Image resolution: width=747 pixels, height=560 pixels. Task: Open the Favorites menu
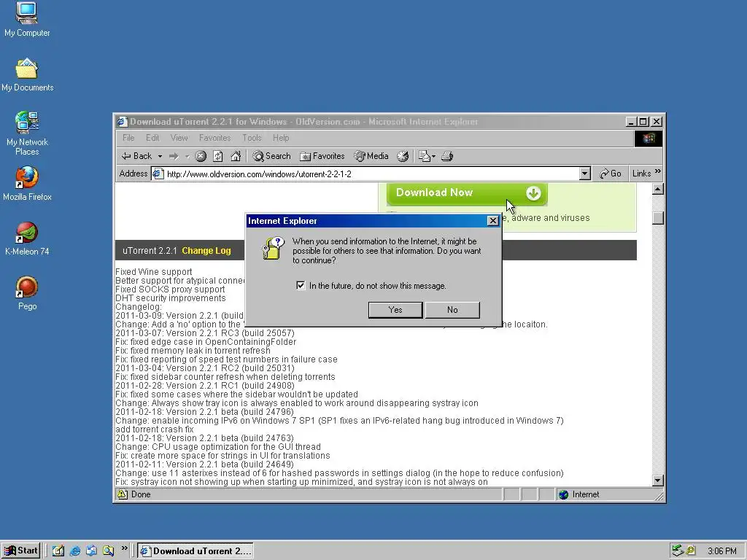tap(215, 138)
